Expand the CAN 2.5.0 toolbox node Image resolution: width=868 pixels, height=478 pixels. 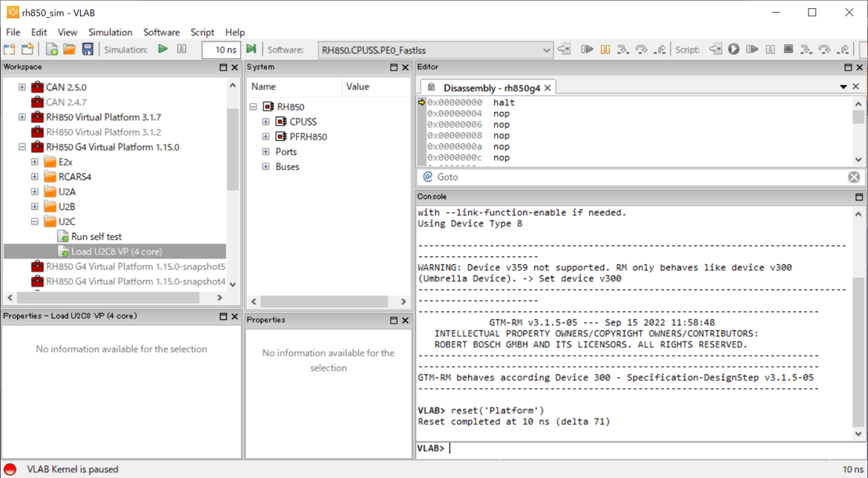22,87
